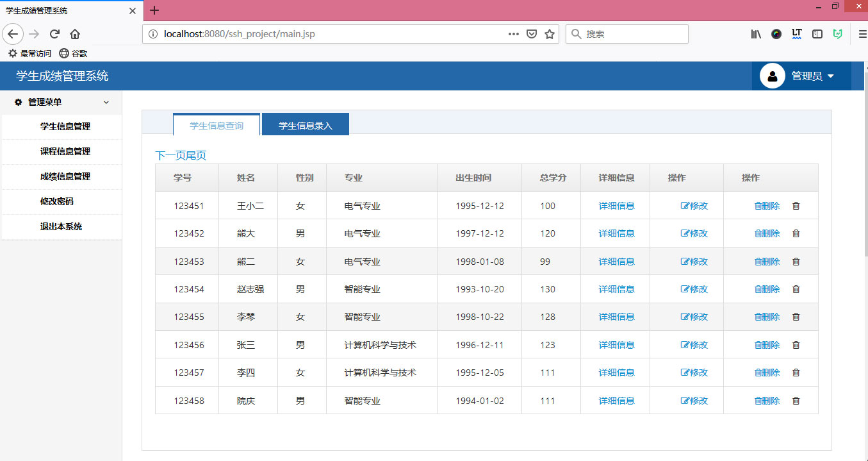Click the gear icon beside 管理菜单

(x=17, y=102)
